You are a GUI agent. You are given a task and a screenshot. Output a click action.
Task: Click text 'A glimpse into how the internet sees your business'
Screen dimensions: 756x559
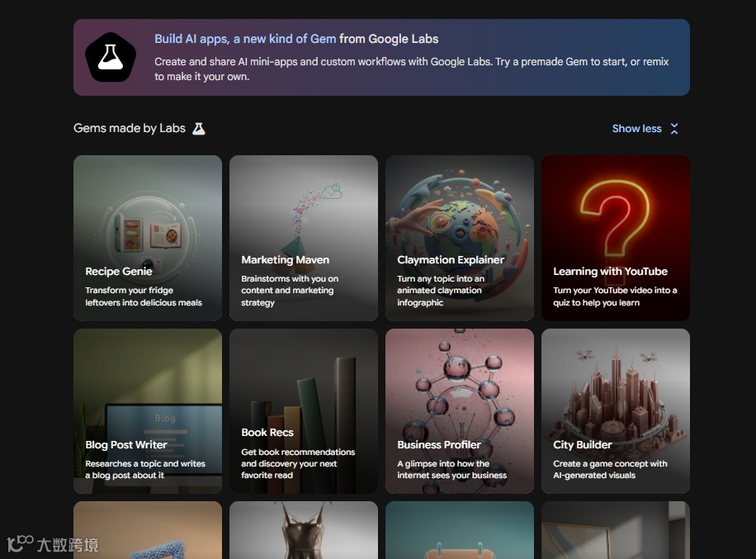pyautogui.click(x=451, y=469)
